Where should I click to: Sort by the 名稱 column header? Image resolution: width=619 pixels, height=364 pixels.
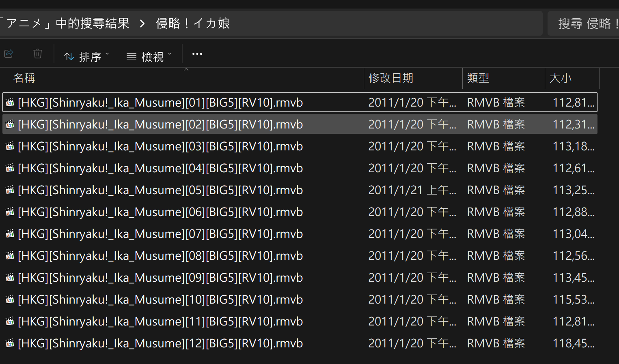tap(182, 78)
